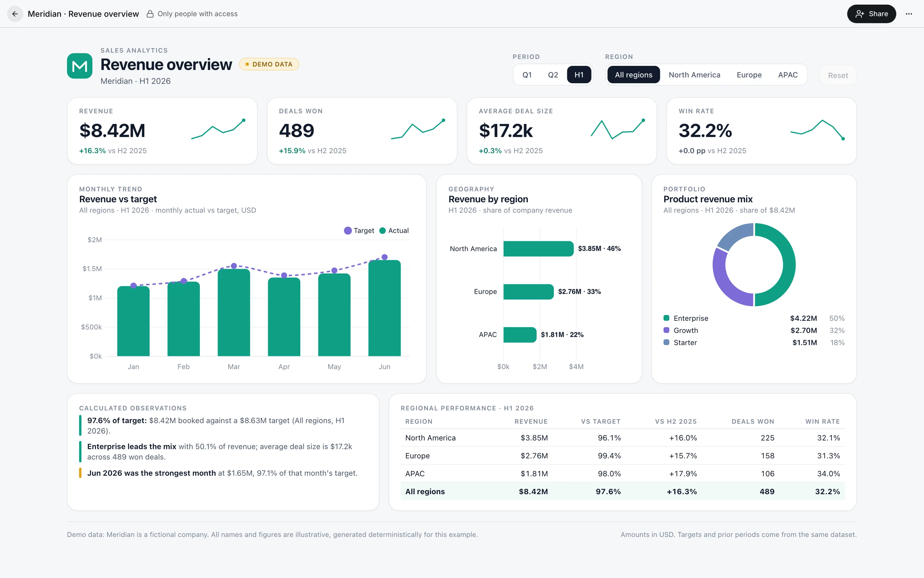Select the H1 period option

click(579, 74)
